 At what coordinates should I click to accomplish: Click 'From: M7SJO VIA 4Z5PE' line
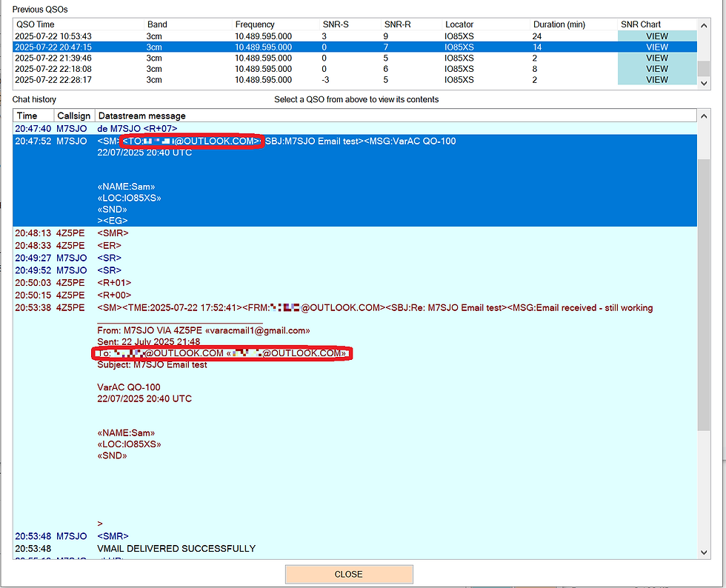[x=204, y=330]
